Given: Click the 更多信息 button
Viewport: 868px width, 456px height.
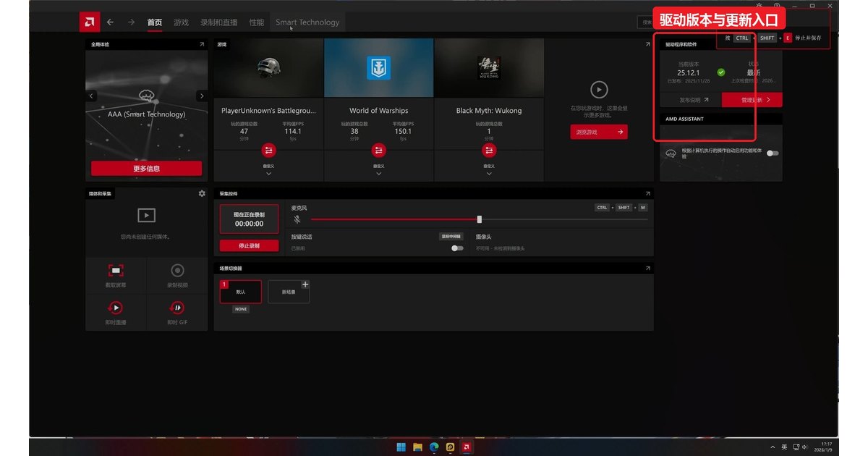Looking at the screenshot, I should coord(146,169).
